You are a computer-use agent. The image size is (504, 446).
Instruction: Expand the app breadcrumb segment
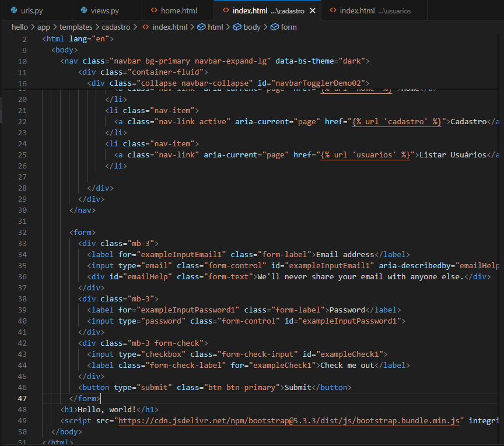pyautogui.click(x=43, y=27)
